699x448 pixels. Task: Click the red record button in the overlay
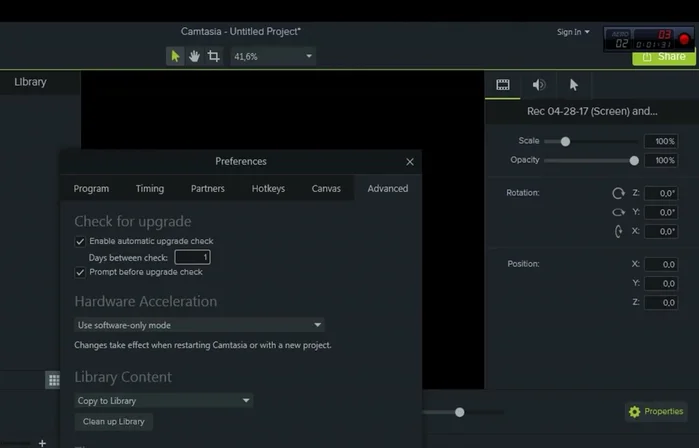coord(684,39)
